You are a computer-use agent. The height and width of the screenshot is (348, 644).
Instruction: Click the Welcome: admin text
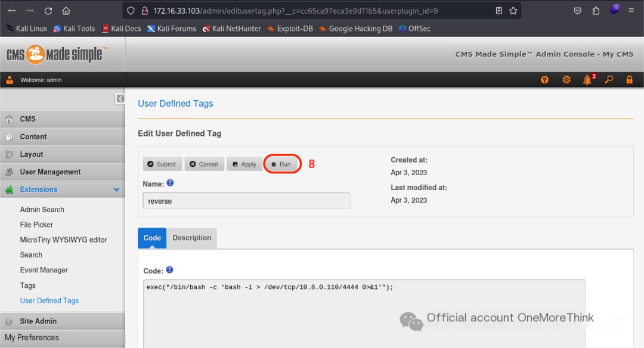point(41,80)
